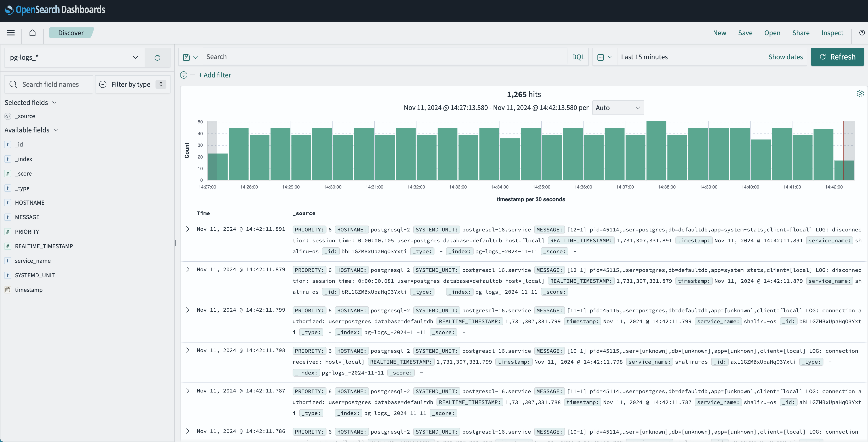Click the Add filter link
The image size is (868, 442).
215,75
